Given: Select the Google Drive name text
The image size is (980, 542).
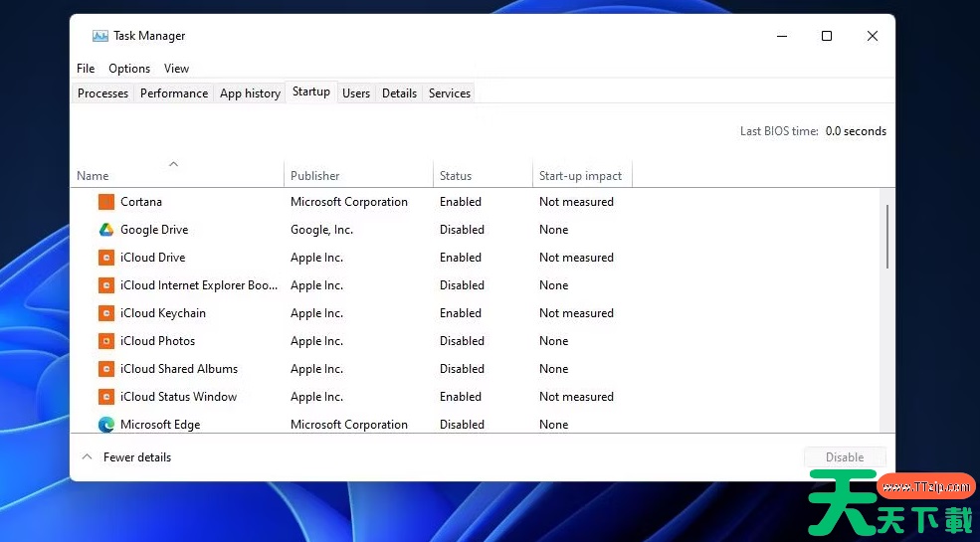Looking at the screenshot, I should [154, 230].
